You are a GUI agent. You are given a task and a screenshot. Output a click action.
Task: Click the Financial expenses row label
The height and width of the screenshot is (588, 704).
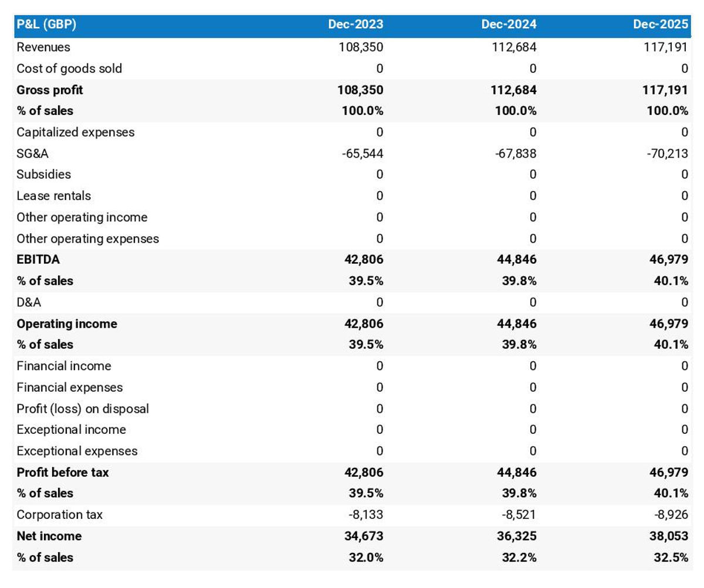coord(70,388)
